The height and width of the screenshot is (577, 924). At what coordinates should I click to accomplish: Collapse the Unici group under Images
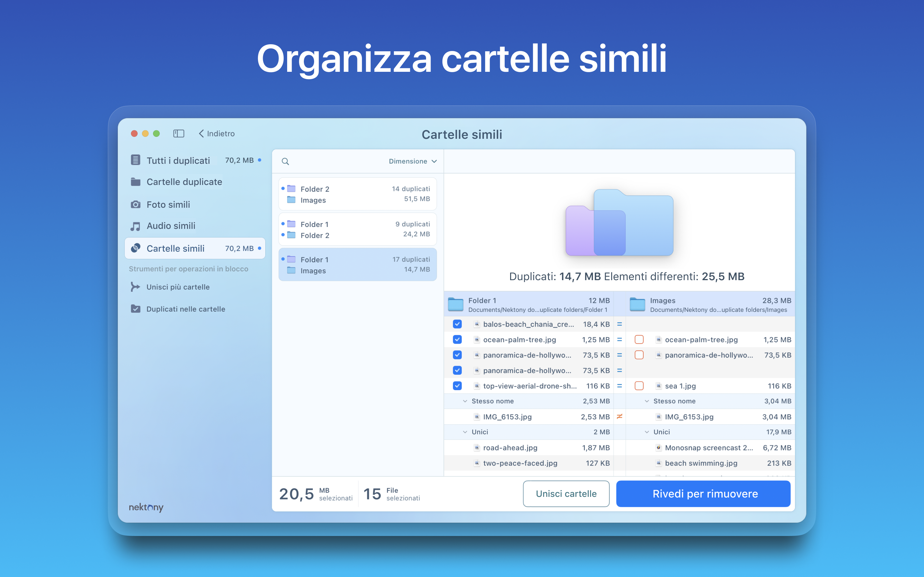tap(647, 432)
